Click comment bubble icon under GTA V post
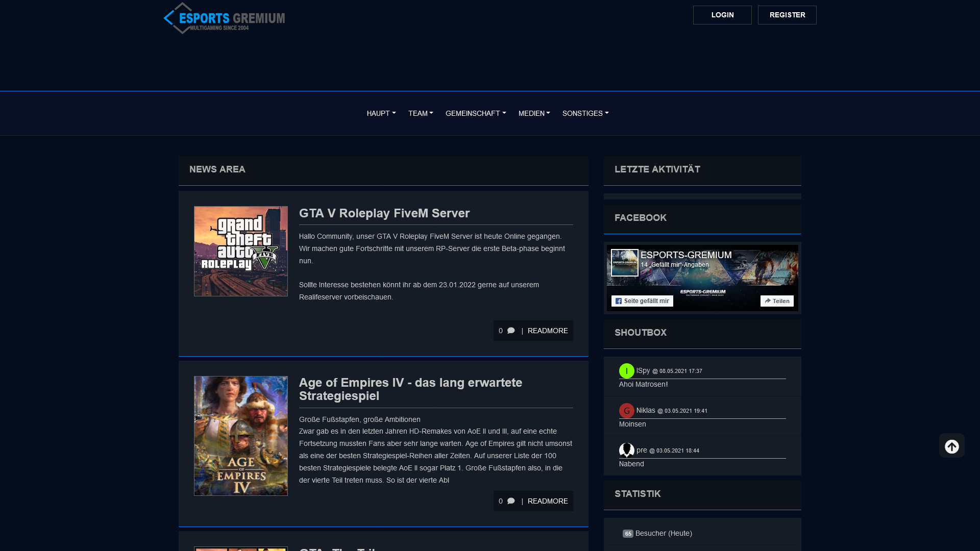This screenshot has width=980, height=551. point(511,331)
